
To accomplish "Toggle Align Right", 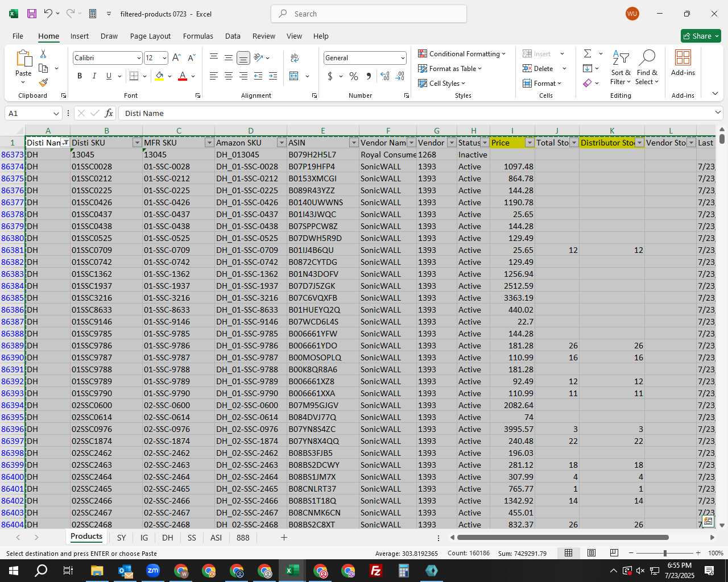I will (243, 76).
